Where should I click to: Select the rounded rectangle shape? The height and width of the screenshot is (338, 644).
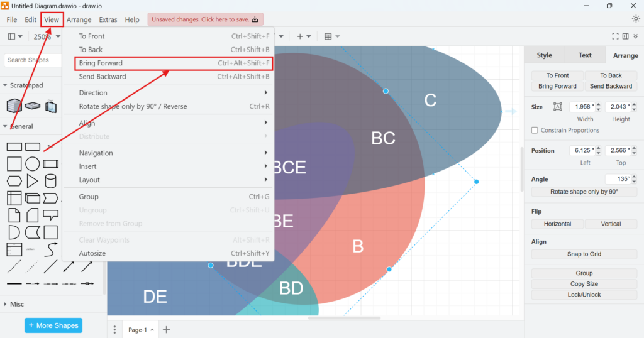click(x=33, y=147)
